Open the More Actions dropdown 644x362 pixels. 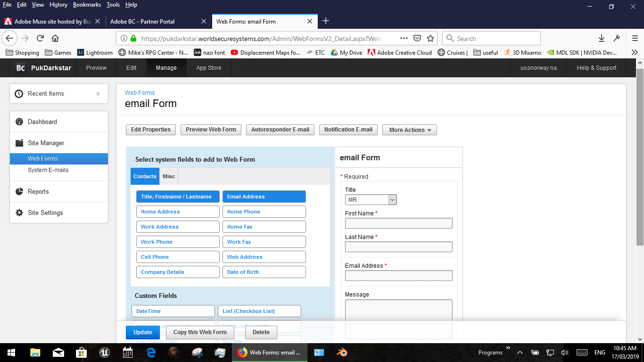point(410,130)
